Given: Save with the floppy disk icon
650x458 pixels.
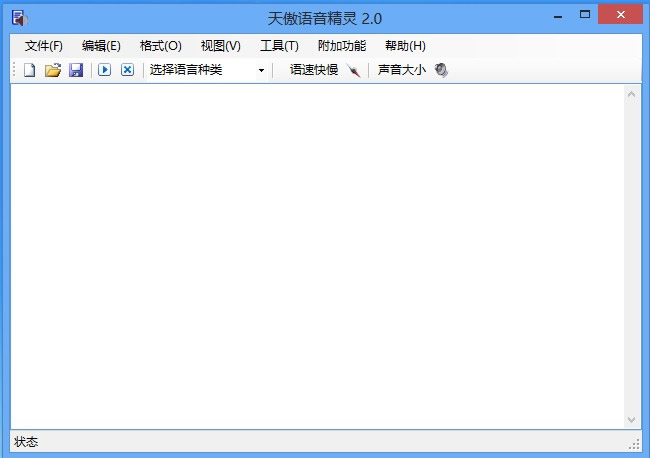Looking at the screenshot, I should pyautogui.click(x=76, y=70).
